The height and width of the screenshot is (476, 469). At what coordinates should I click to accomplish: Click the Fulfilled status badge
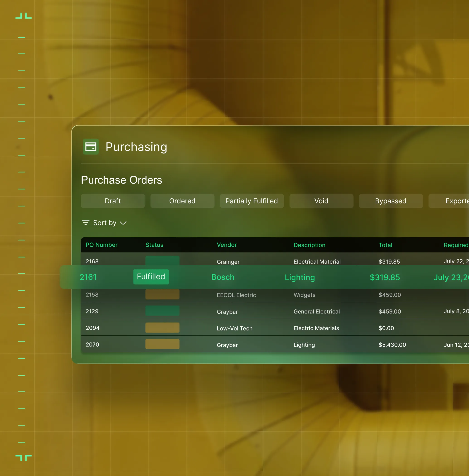click(x=151, y=277)
